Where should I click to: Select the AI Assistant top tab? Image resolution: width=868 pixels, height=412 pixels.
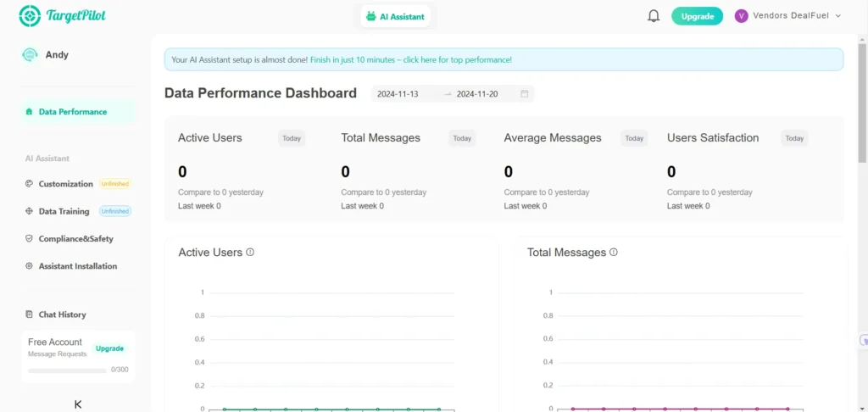pos(395,17)
